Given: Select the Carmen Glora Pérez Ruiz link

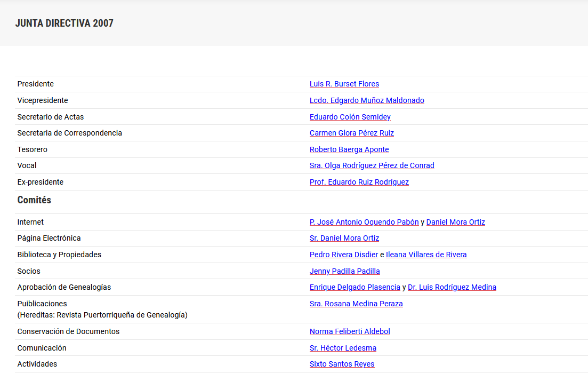Looking at the screenshot, I should (x=351, y=133).
